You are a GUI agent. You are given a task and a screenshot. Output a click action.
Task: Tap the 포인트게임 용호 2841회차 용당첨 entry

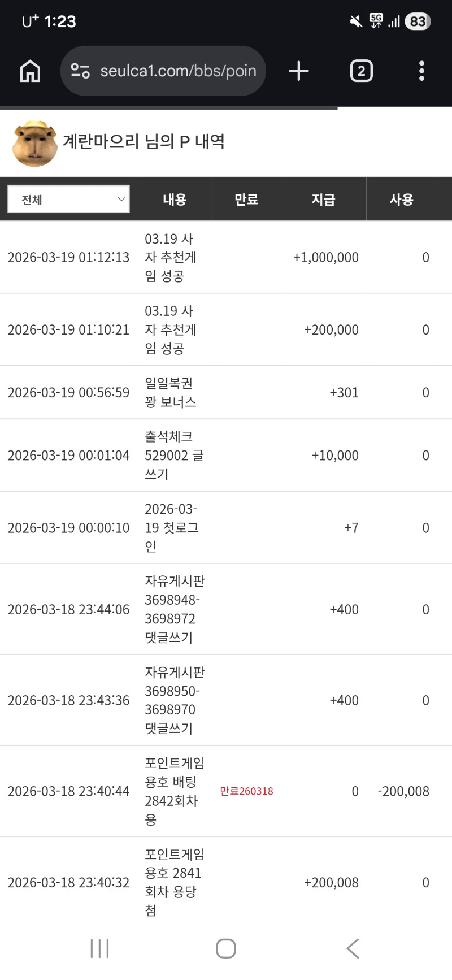(174, 882)
